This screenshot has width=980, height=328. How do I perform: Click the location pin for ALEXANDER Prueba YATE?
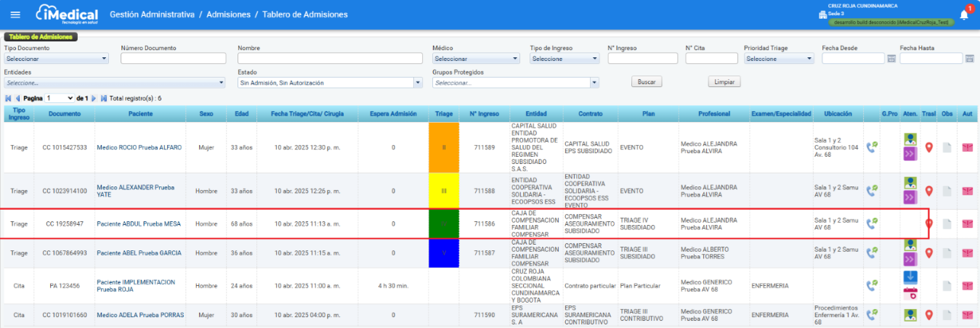tap(928, 191)
